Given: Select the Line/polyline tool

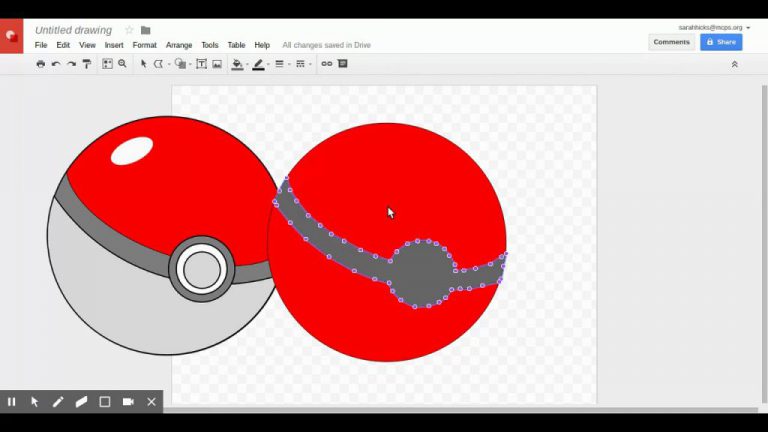Looking at the screenshot, I should 158,64.
